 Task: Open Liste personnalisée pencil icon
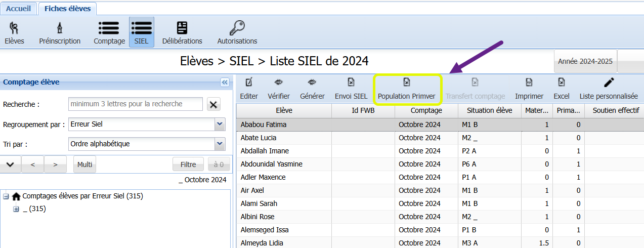(x=609, y=82)
